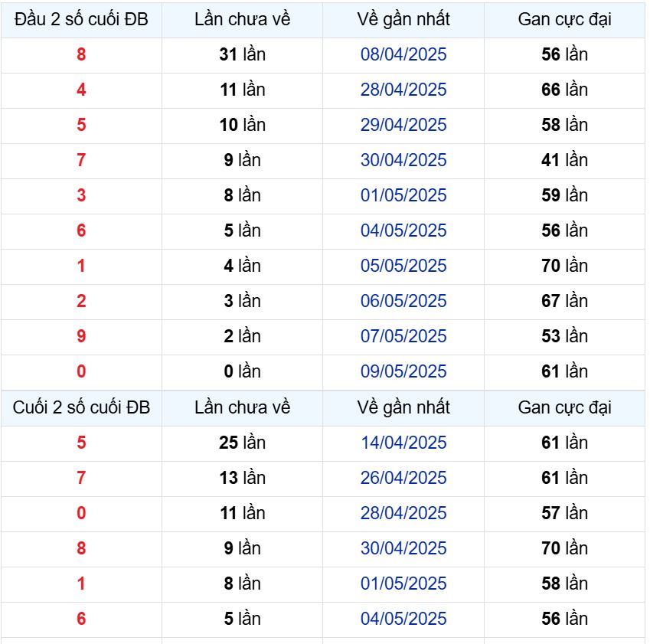Open the 06/05/2025 date link
Viewport: 650px width, 644px height.
pyautogui.click(x=403, y=302)
